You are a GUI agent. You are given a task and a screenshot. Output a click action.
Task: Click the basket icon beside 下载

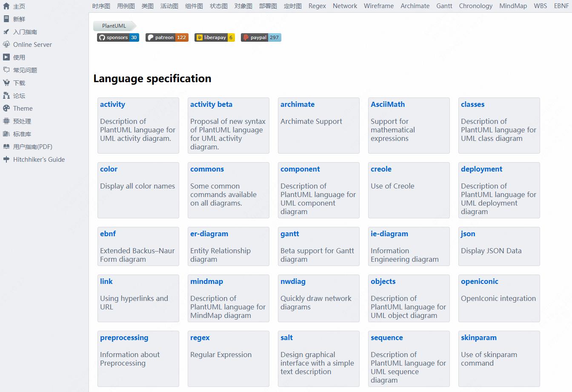(x=6, y=83)
